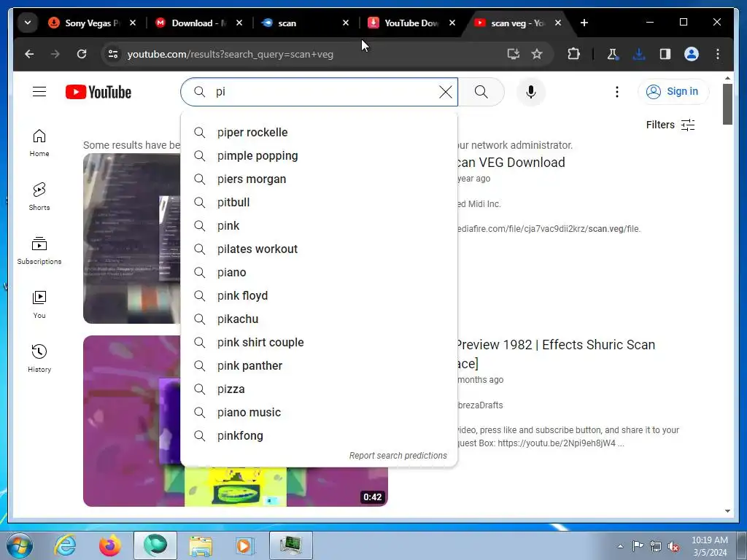The height and width of the screenshot is (560, 747).
Task: Show hidden system tray icons arrow
Action: [x=620, y=546]
